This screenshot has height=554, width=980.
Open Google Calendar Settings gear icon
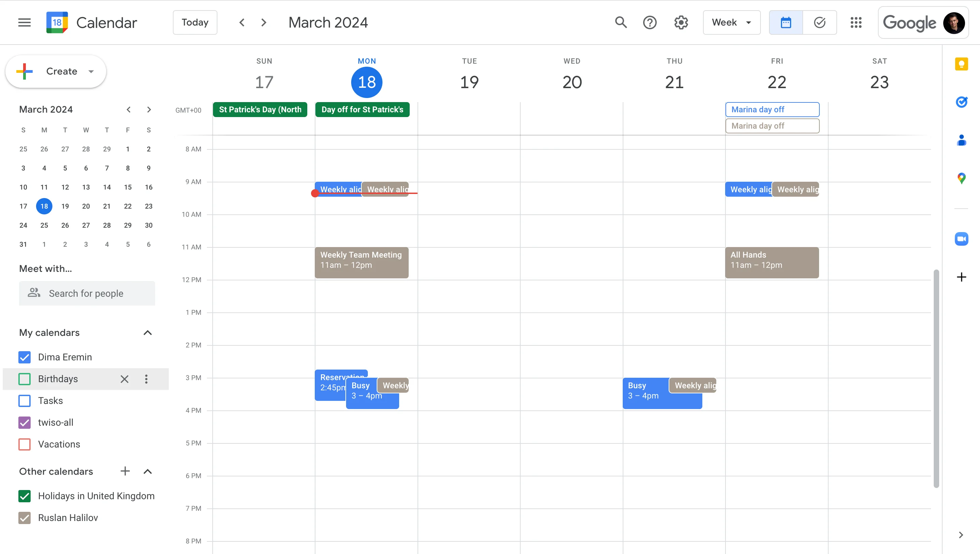pyautogui.click(x=681, y=22)
